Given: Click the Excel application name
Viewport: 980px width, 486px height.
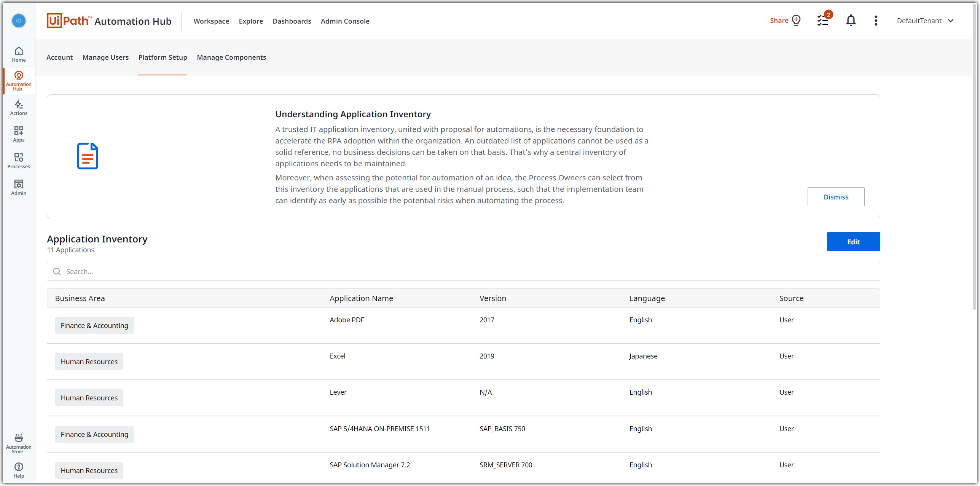Looking at the screenshot, I should [x=337, y=356].
